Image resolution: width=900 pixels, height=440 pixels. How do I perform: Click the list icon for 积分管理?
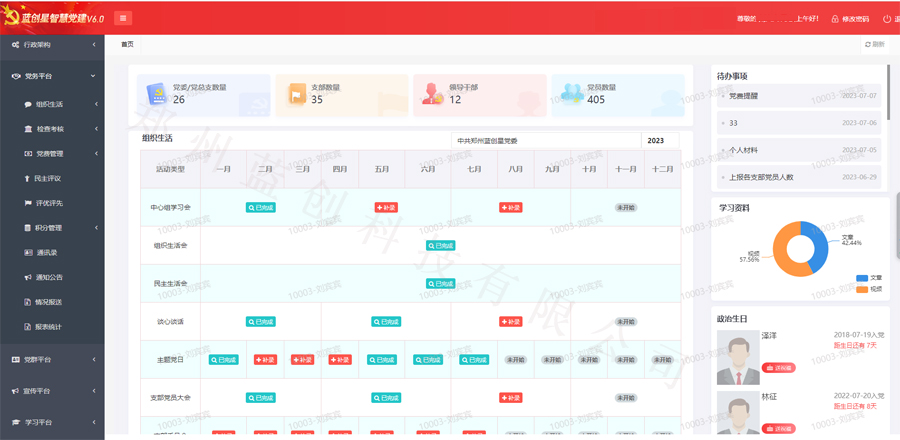(27, 228)
